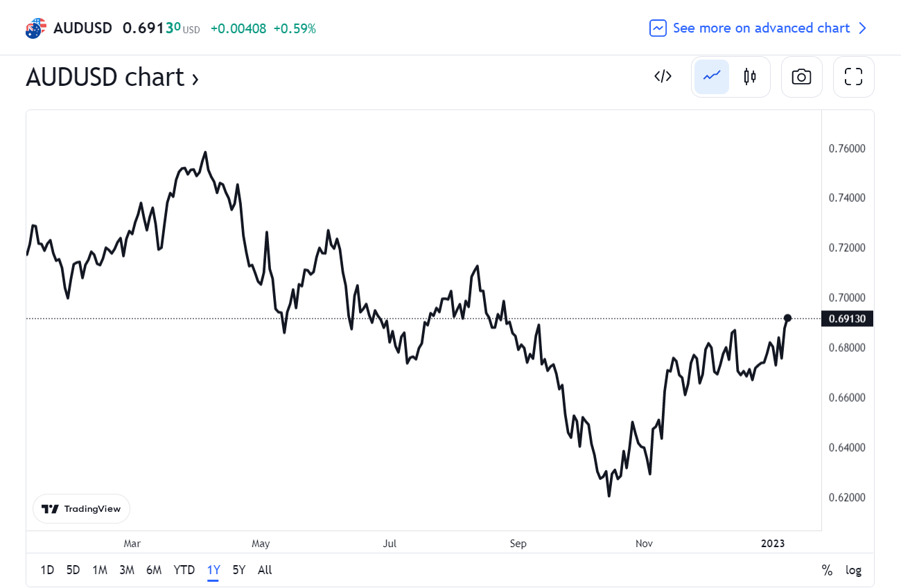Toggle logarithmic scale mode
Viewport: 901px width, 588px height.
(x=854, y=571)
